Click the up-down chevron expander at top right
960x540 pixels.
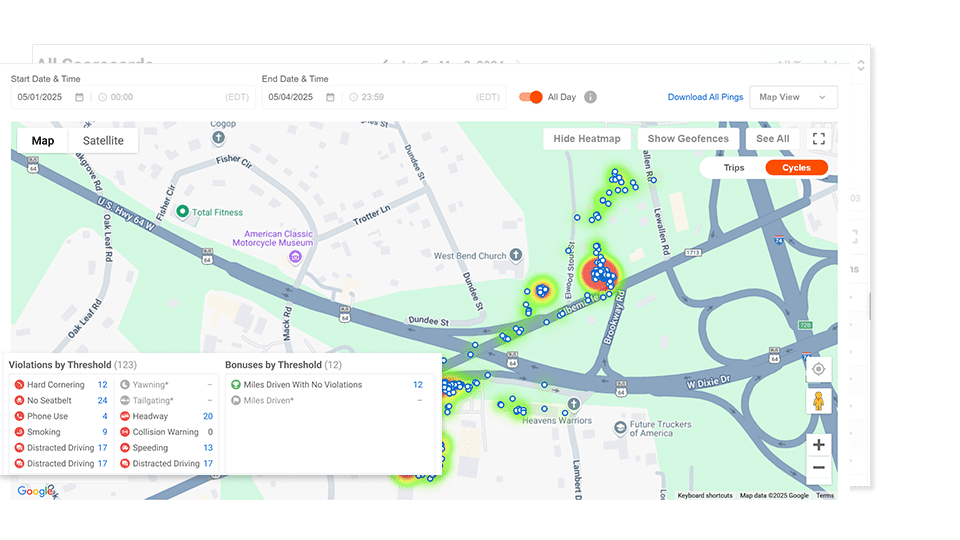861,65
